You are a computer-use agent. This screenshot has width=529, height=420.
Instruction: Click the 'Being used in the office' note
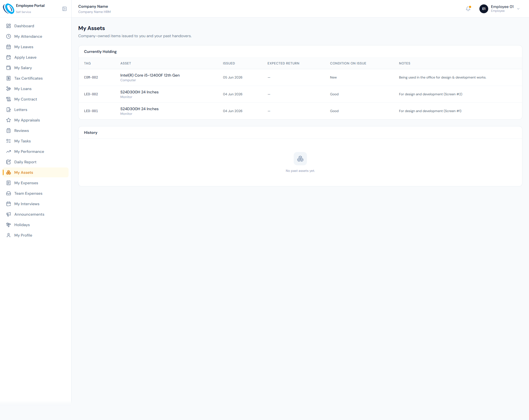(x=442, y=77)
